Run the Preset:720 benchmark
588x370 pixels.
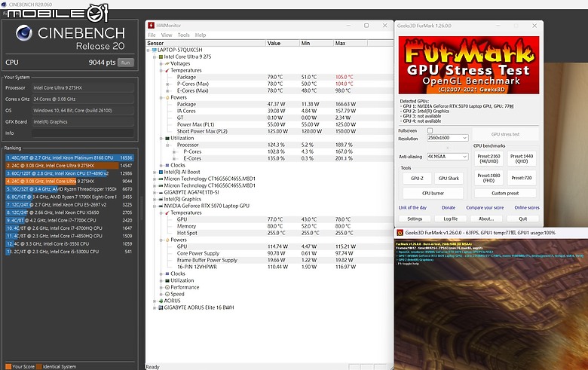[x=522, y=178]
